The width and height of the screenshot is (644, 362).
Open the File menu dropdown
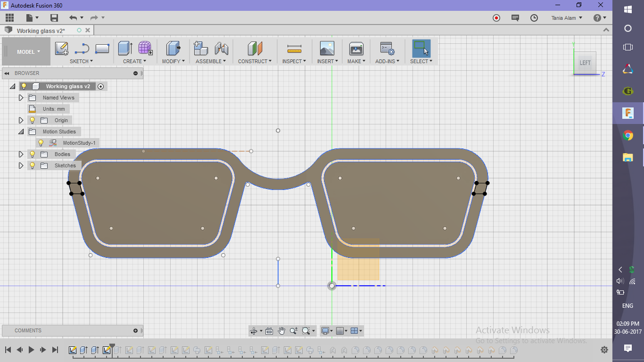coord(33,18)
